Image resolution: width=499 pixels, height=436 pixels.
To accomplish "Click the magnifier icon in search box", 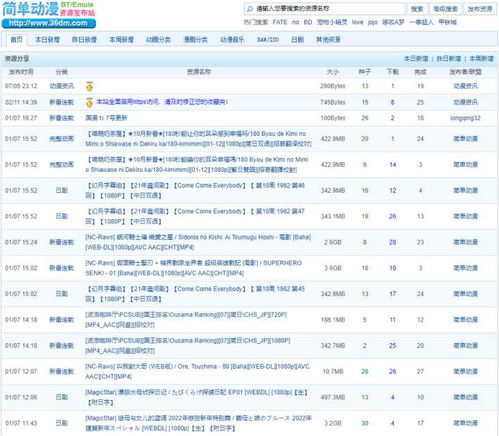I will (250, 9).
